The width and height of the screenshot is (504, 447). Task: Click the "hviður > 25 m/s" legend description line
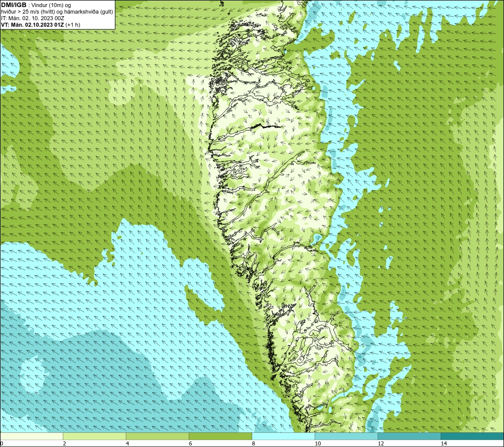57,12
